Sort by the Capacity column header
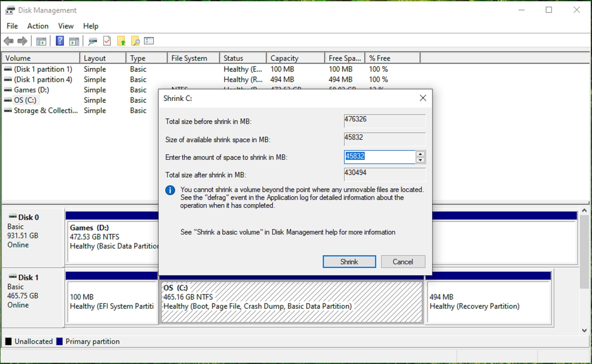Viewport: 592px width, 364px height. [296, 58]
